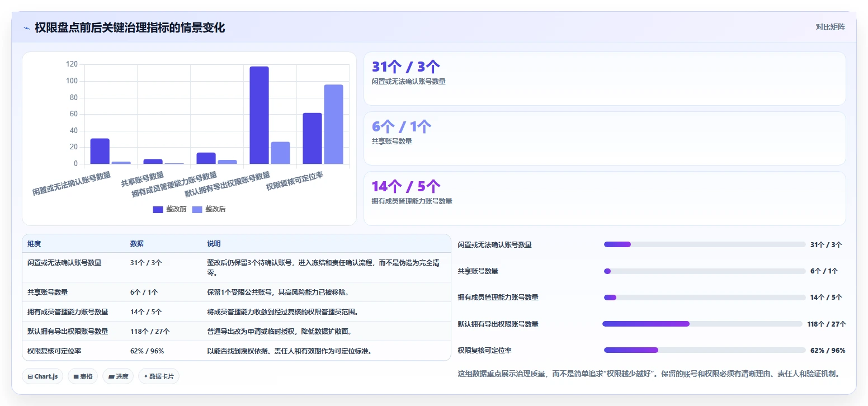The image size is (868, 406).
Task: Toggle the 整改后 legend entry
Action: tap(209, 209)
